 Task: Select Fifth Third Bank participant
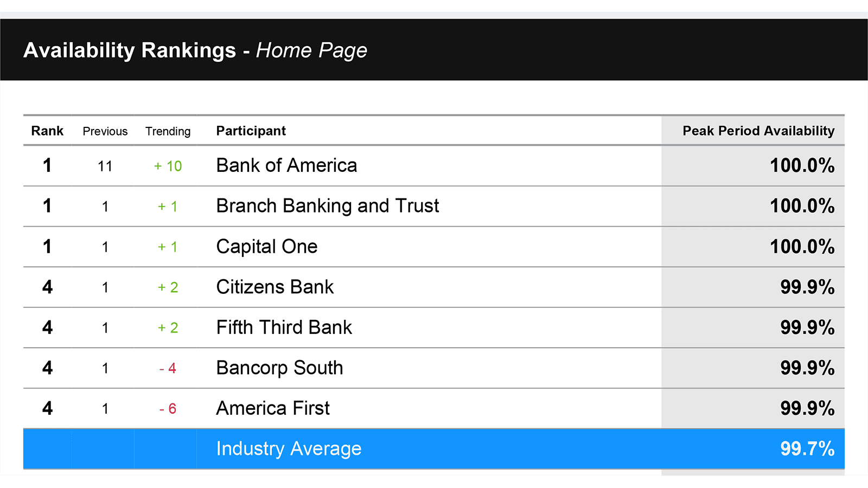[x=284, y=328]
